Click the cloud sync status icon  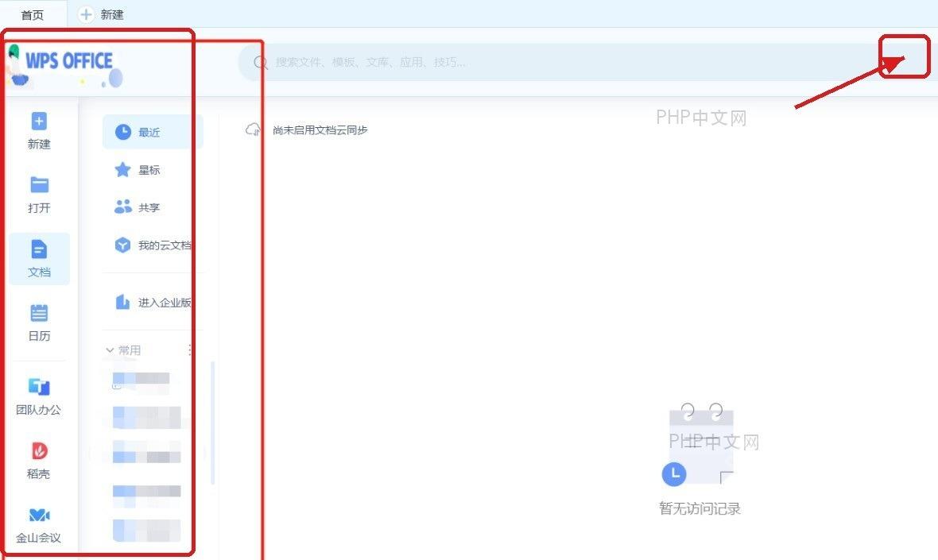[x=254, y=129]
